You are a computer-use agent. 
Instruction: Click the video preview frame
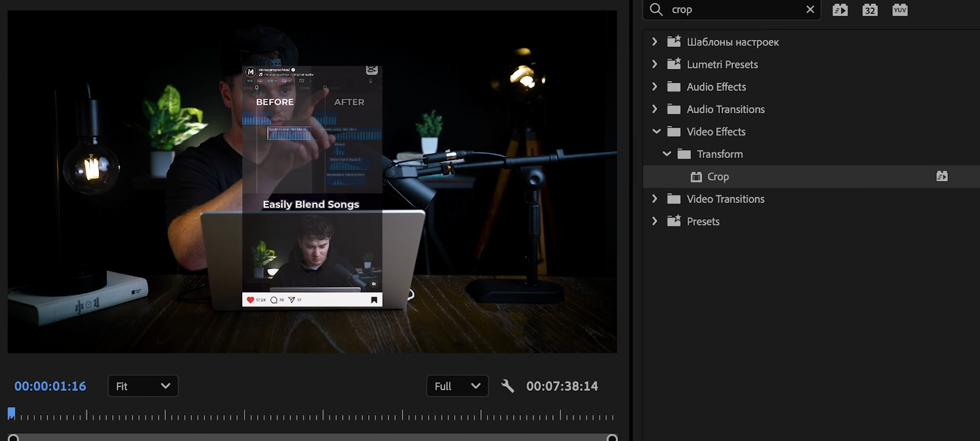click(312, 181)
